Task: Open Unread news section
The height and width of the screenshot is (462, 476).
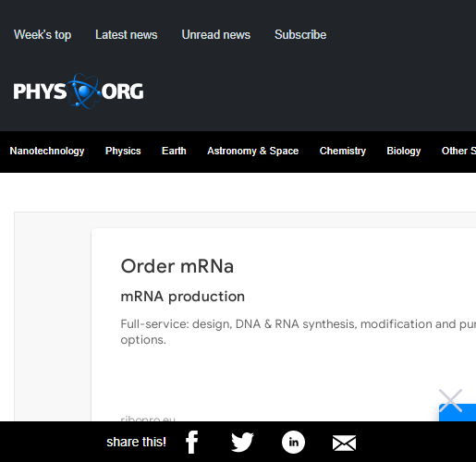Action: click(x=216, y=34)
